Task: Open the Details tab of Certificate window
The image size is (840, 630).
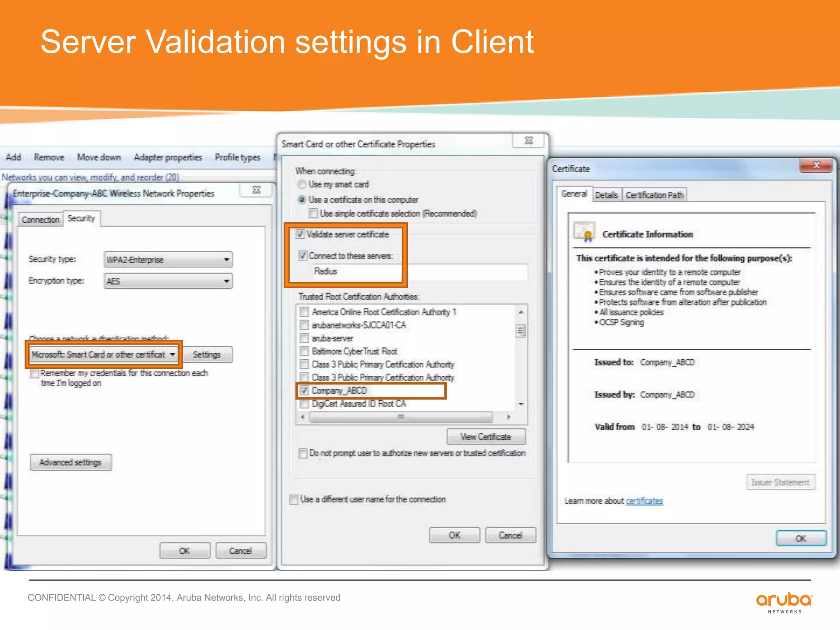Action: (606, 195)
